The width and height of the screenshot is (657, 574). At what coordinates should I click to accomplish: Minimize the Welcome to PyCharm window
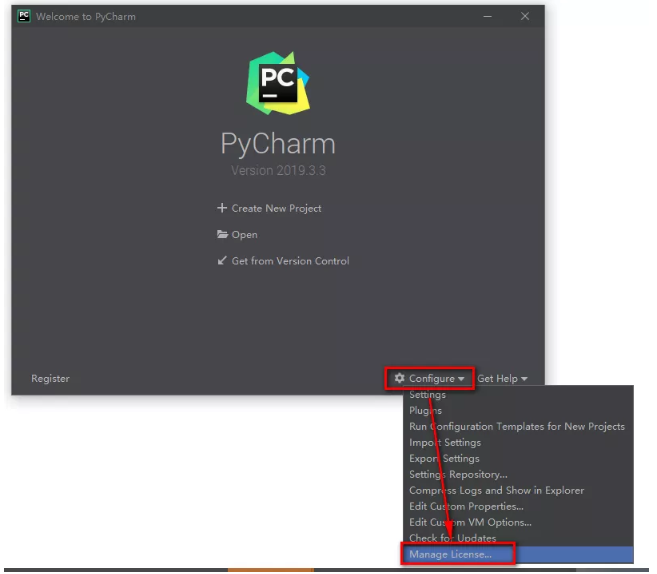click(488, 16)
